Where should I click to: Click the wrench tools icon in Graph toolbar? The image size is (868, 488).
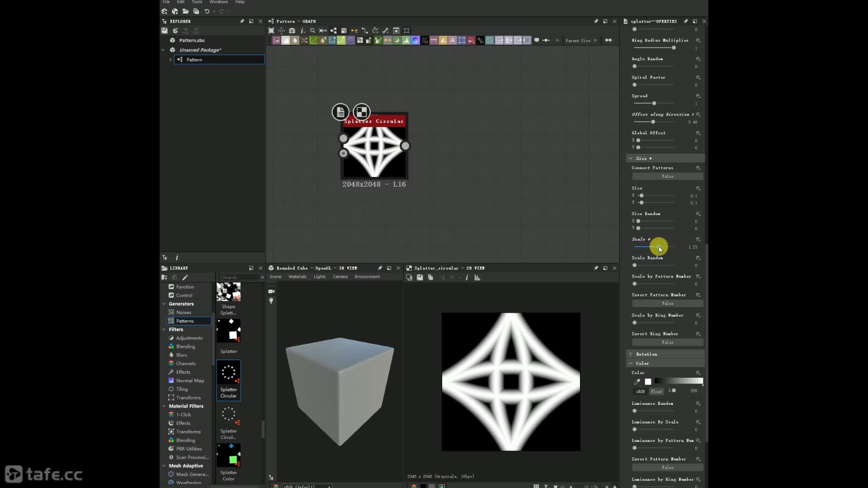[386, 31]
